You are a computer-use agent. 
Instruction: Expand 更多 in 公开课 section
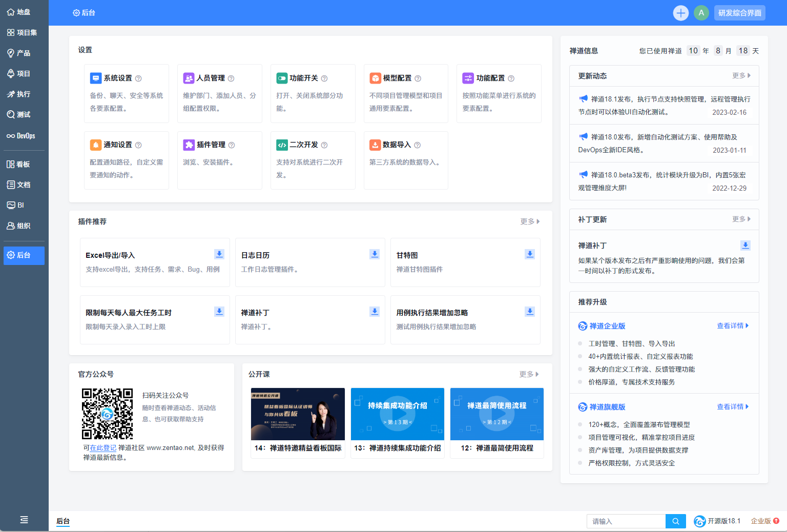point(529,374)
